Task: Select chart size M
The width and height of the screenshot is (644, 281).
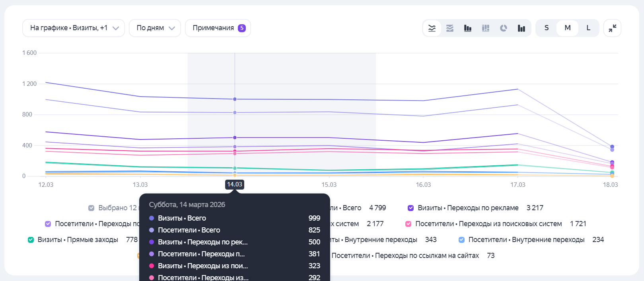Action: [568, 28]
